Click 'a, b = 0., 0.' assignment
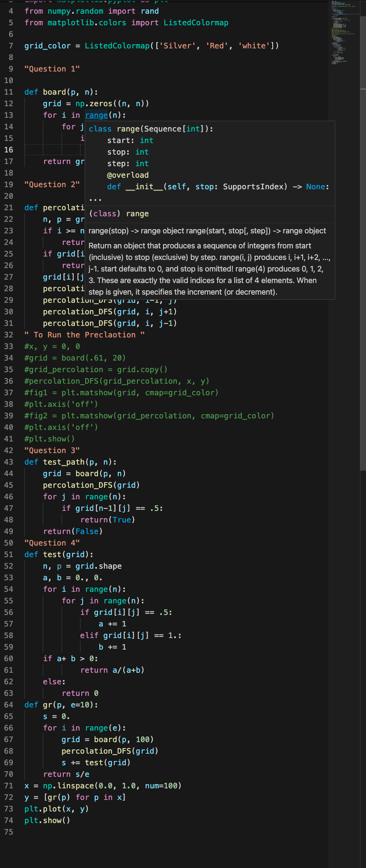 (x=73, y=578)
